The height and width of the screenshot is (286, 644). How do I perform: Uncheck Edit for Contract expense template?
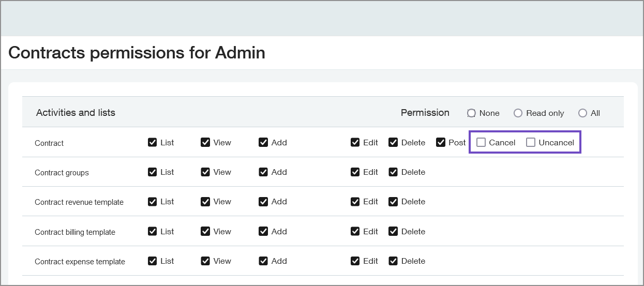[355, 261]
